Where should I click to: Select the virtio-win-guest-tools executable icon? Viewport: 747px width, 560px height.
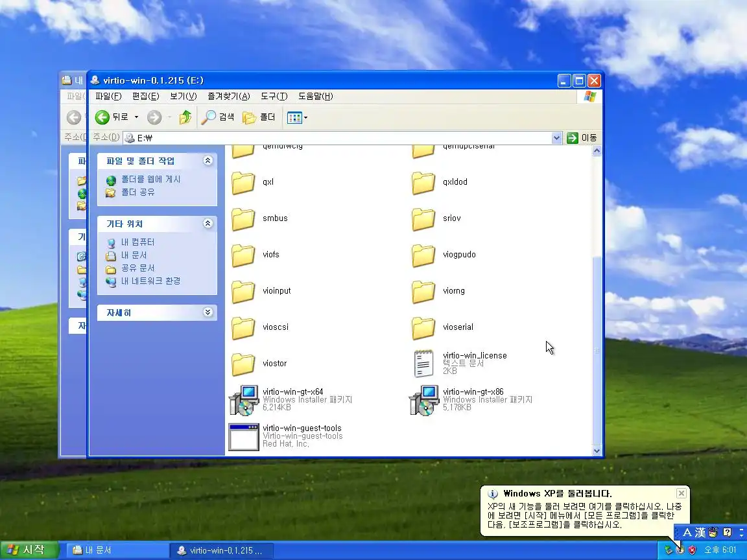(243, 437)
